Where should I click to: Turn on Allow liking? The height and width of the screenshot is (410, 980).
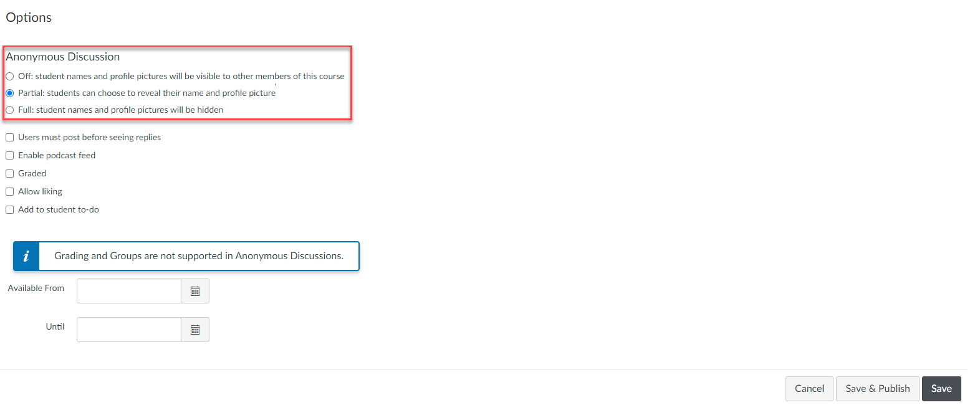click(x=10, y=192)
